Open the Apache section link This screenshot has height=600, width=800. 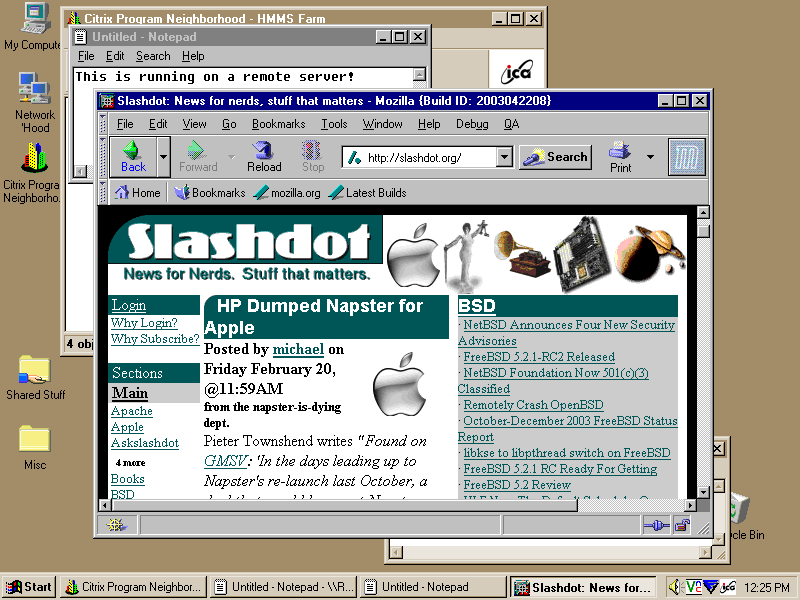click(132, 411)
